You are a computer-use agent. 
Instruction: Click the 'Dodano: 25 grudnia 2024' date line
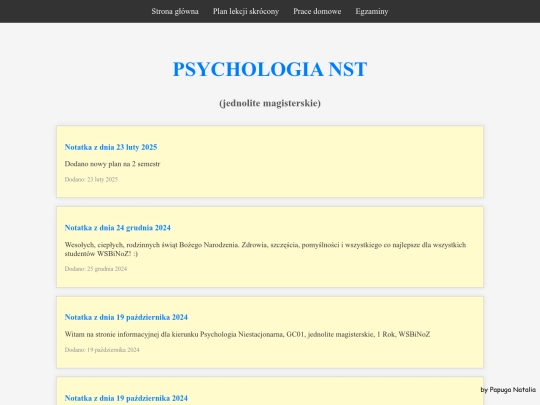pos(96,269)
